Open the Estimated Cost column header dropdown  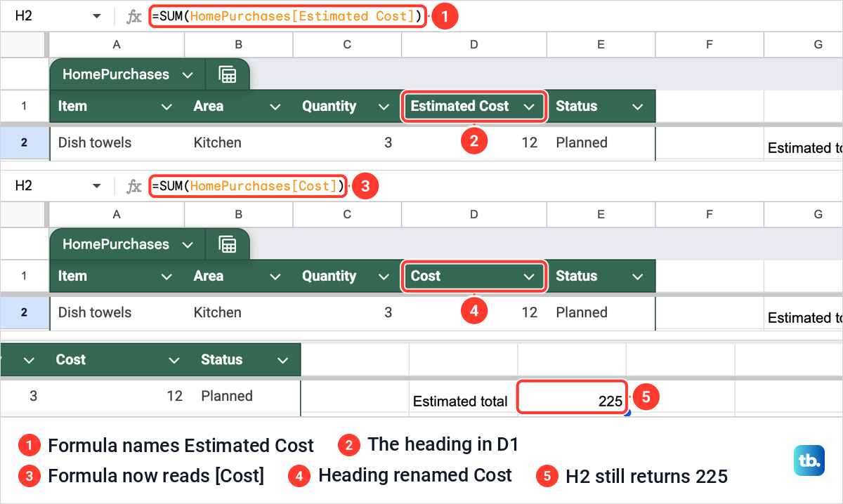click(x=529, y=107)
